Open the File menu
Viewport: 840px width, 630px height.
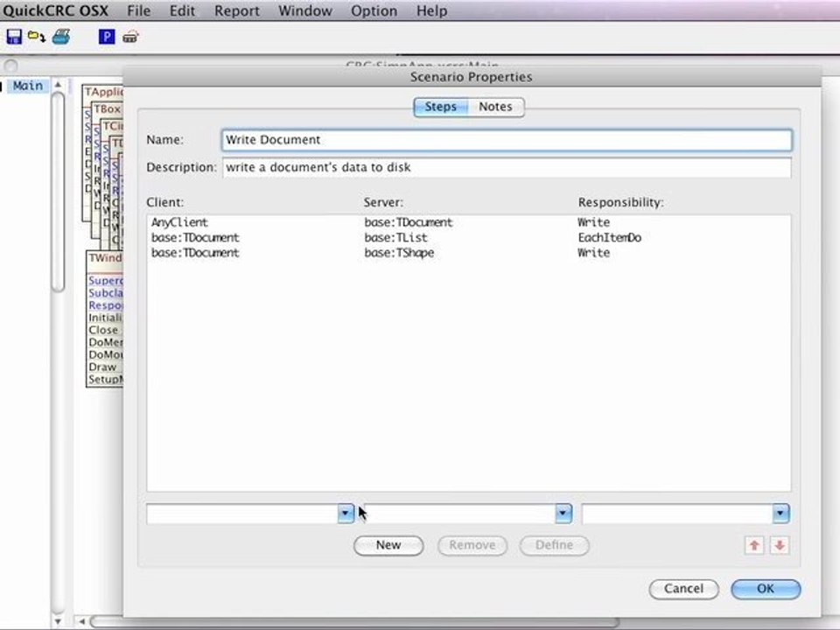click(x=138, y=10)
